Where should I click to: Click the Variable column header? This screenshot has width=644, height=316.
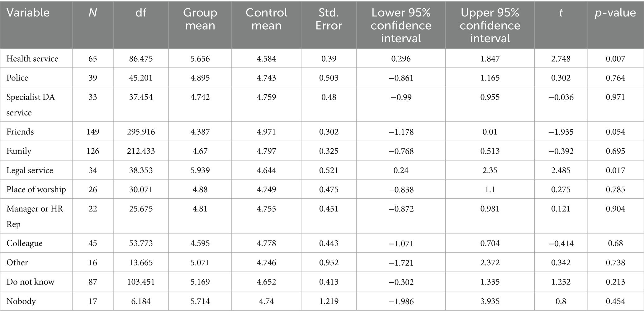(28, 13)
